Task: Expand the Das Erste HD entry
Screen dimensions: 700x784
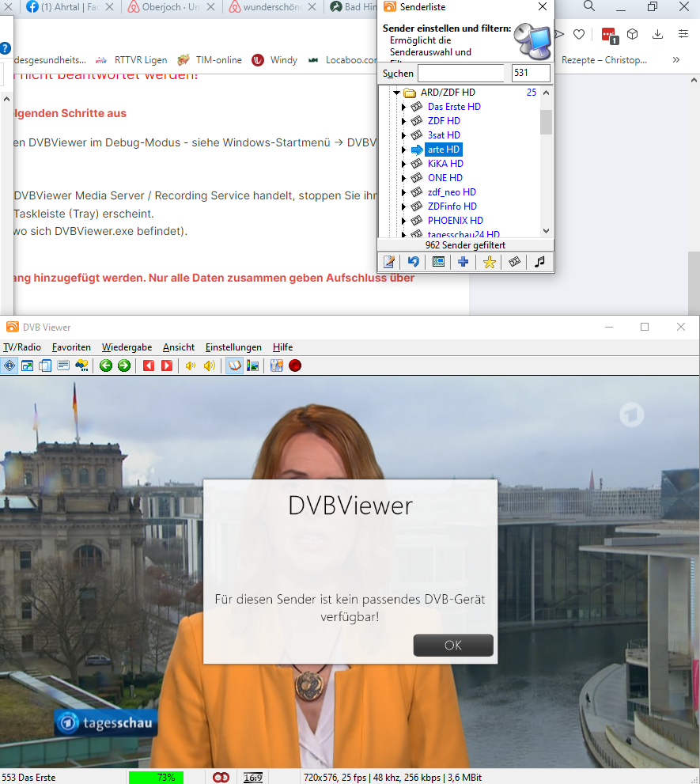Action: coord(403,107)
